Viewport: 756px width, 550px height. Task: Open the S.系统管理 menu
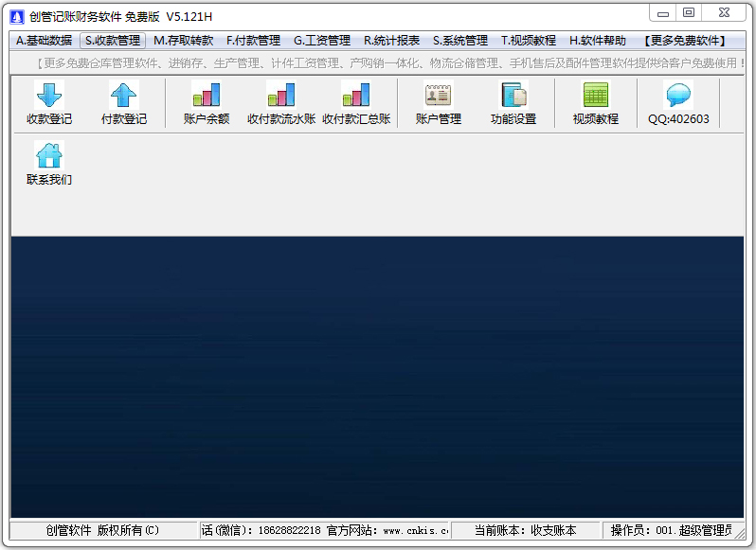coord(460,41)
